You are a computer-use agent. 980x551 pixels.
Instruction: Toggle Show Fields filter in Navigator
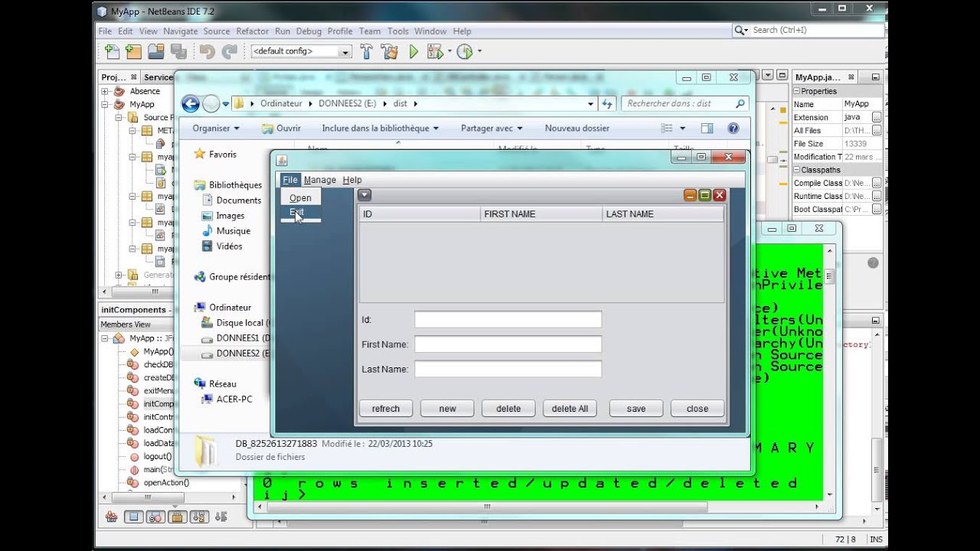(x=134, y=517)
